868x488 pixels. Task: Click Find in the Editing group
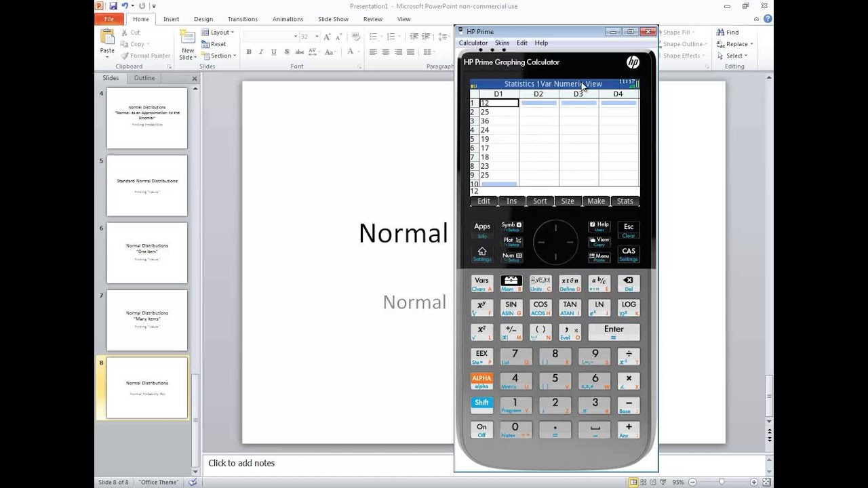coord(728,33)
